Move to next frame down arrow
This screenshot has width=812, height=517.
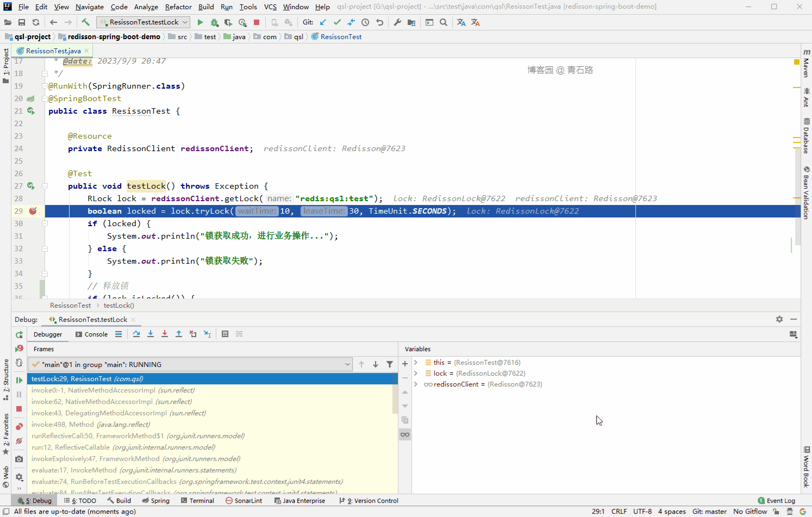(376, 364)
